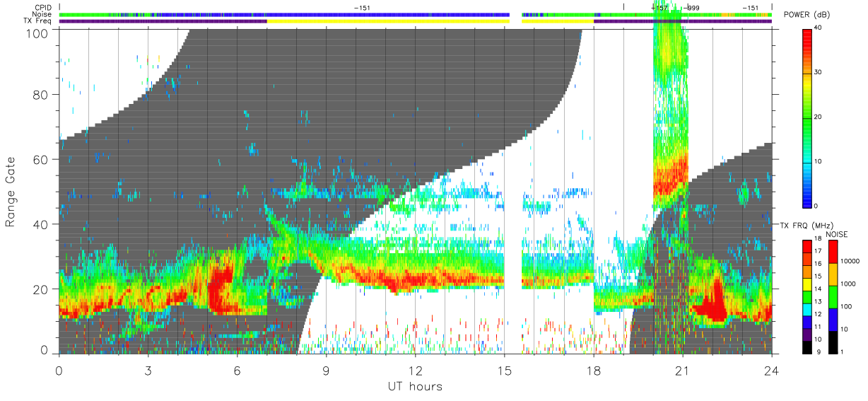Viewport: 868px width, 401px height.
Task: Click the red top segment of NOISE scale
Action: click(x=833, y=252)
